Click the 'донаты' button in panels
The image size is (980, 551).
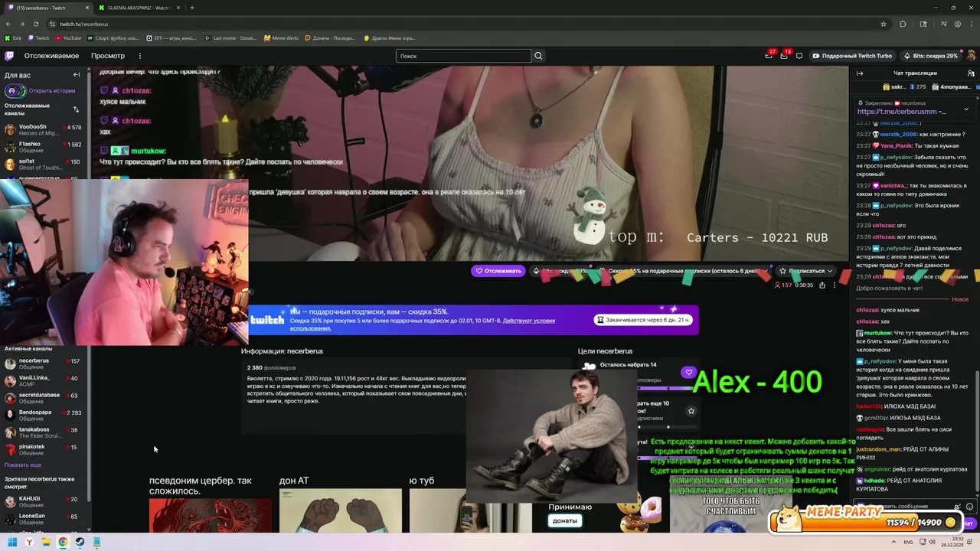pyautogui.click(x=565, y=521)
